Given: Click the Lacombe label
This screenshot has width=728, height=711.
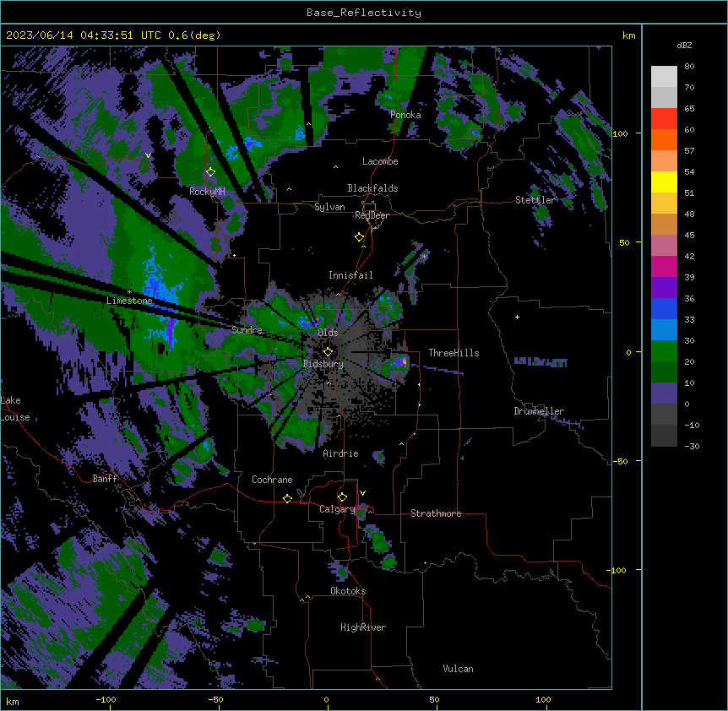Looking at the screenshot, I should click(x=380, y=161).
